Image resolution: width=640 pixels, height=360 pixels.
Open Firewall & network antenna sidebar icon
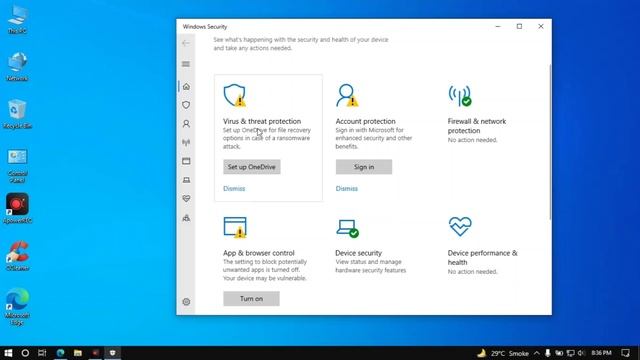186,142
